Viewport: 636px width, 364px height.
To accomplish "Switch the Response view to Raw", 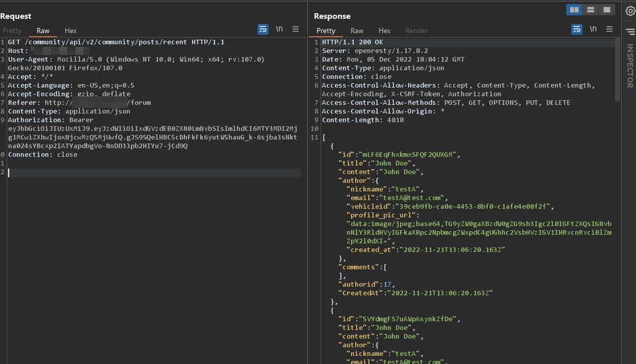I will coord(357,31).
